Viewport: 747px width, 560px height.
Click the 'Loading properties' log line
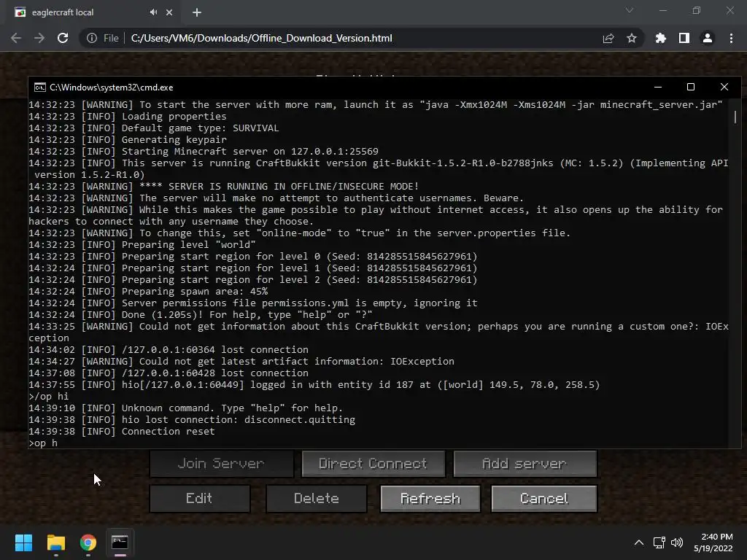(x=128, y=117)
